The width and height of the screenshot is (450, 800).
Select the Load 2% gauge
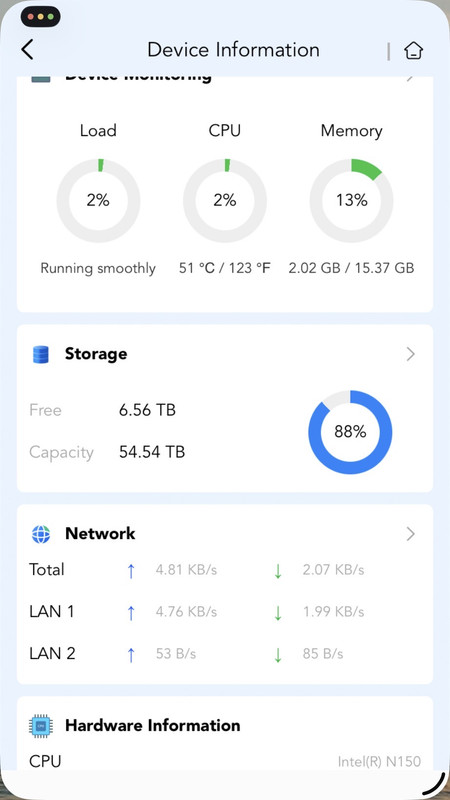[98, 200]
